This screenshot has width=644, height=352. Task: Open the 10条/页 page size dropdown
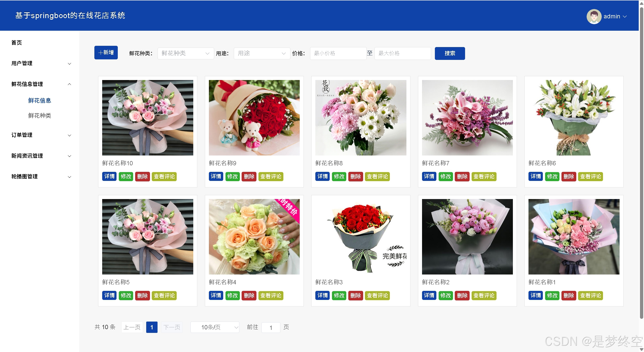[215, 327]
